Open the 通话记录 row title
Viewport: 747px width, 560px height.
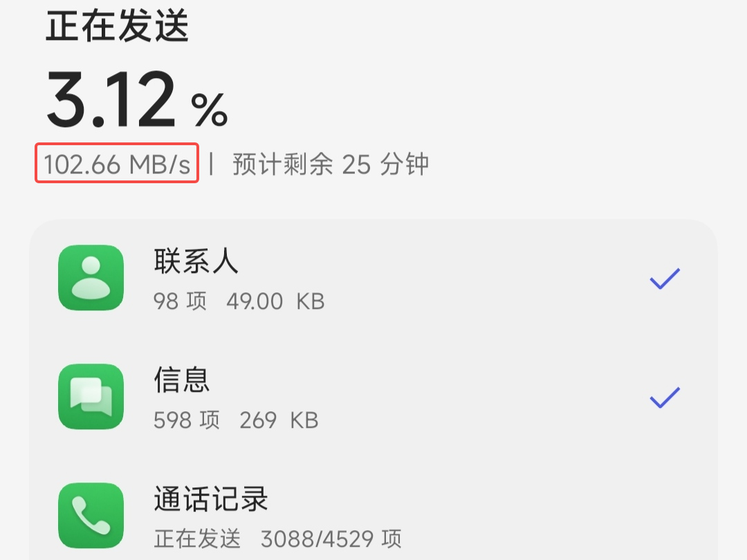pyautogui.click(x=210, y=499)
